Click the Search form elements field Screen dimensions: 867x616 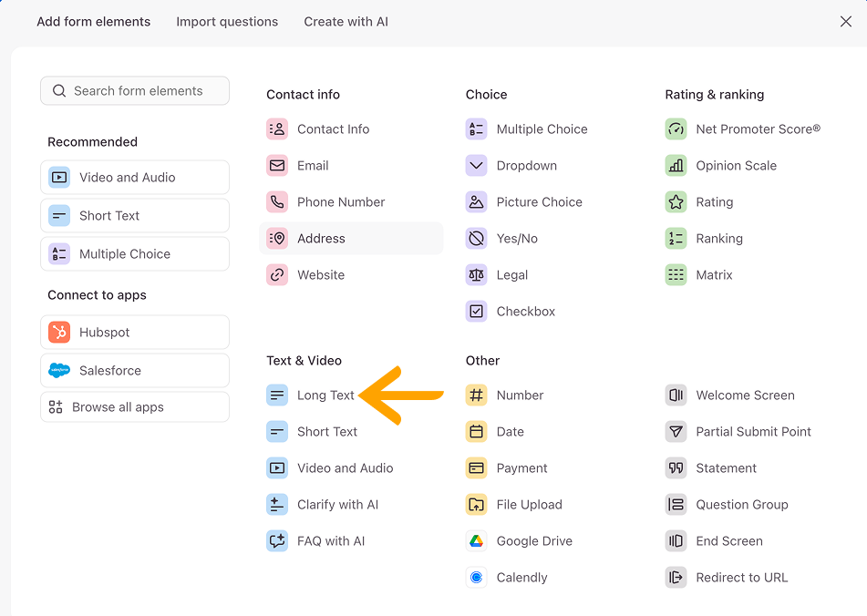point(137,91)
